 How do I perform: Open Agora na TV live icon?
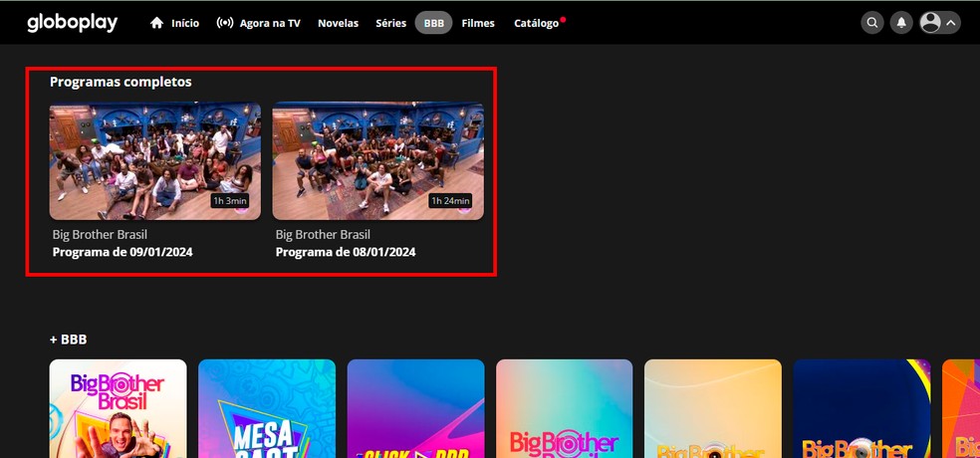[x=224, y=23]
